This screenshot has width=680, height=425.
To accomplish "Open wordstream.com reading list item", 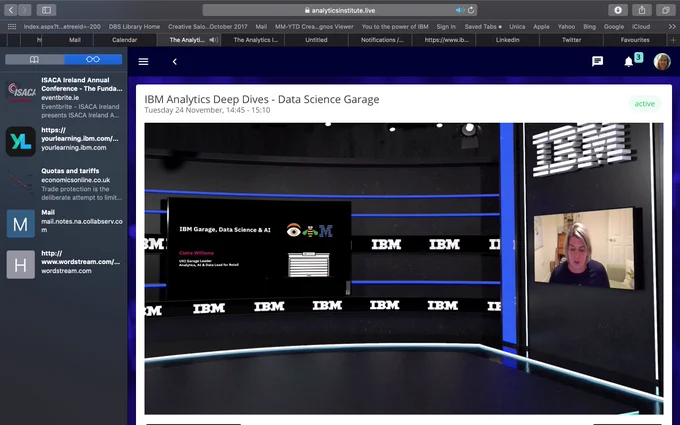I will pyautogui.click(x=64, y=263).
